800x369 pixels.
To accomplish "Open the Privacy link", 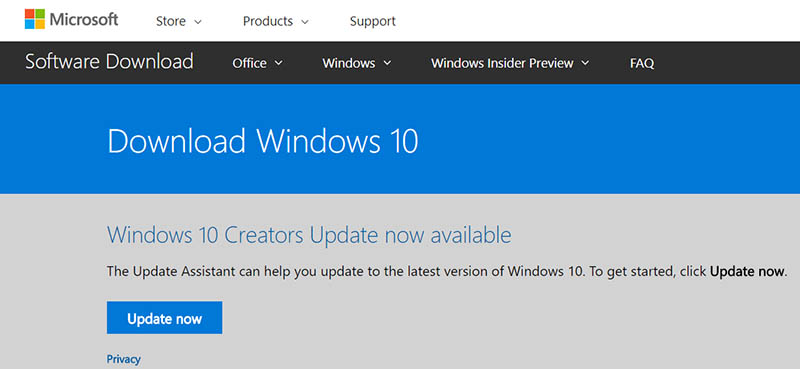I will pos(123,359).
